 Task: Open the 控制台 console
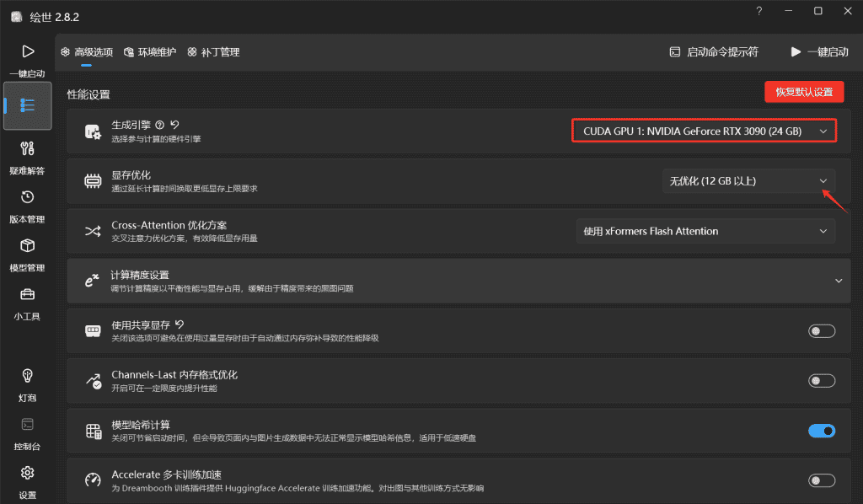point(27,432)
